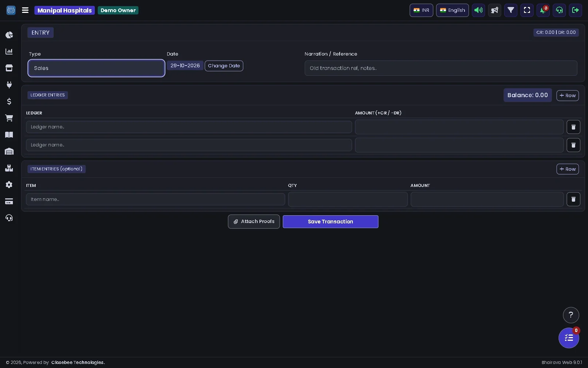Click Attach Proofs button
588x368 pixels.
(254, 222)
